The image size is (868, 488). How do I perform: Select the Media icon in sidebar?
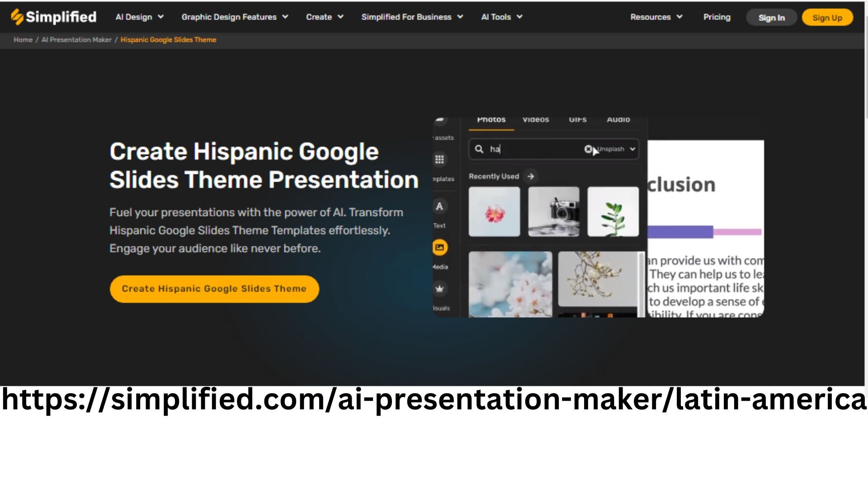click(439, 247)
